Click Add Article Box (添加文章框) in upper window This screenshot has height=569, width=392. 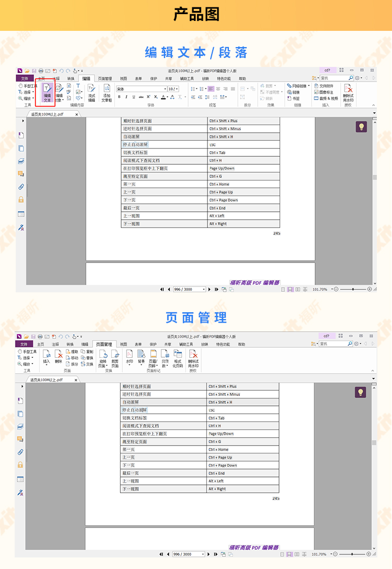coord(107,93)
